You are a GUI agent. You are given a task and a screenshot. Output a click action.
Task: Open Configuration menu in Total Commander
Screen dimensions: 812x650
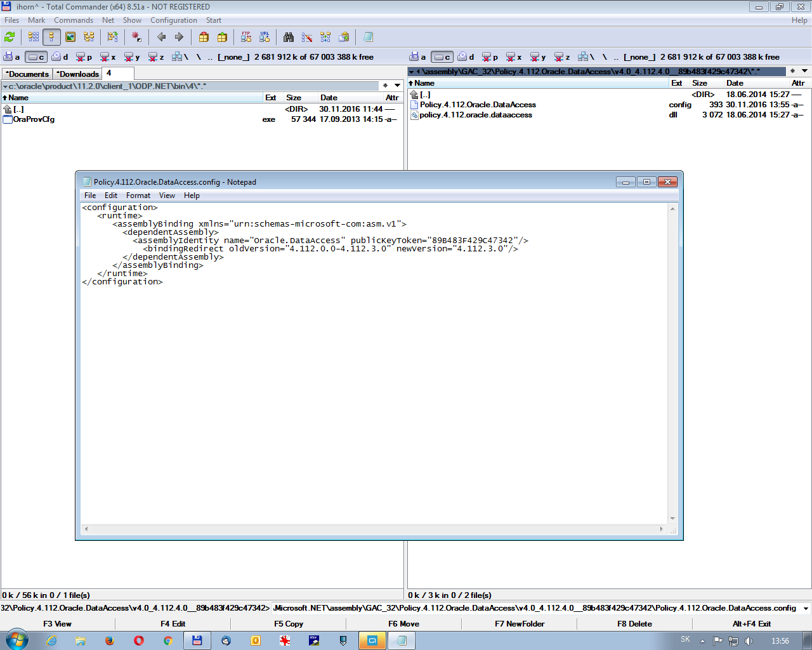click(x=174, y=20)
